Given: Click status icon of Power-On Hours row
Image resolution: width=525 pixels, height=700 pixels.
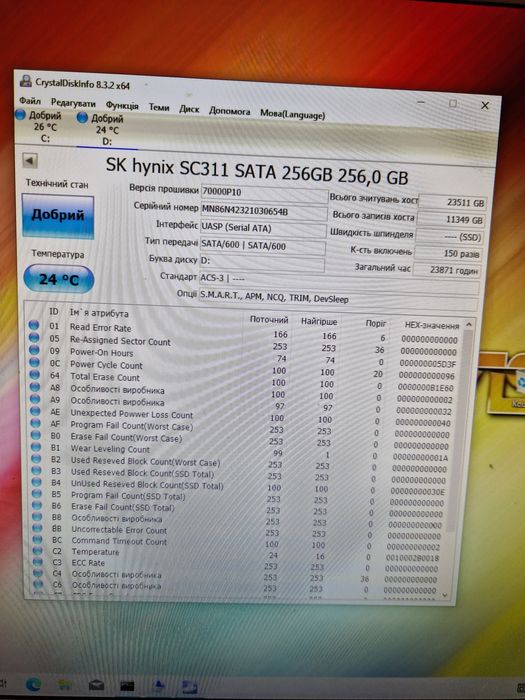Looking at the screenshot, I should pyautogui.click(x=34, y=350).
